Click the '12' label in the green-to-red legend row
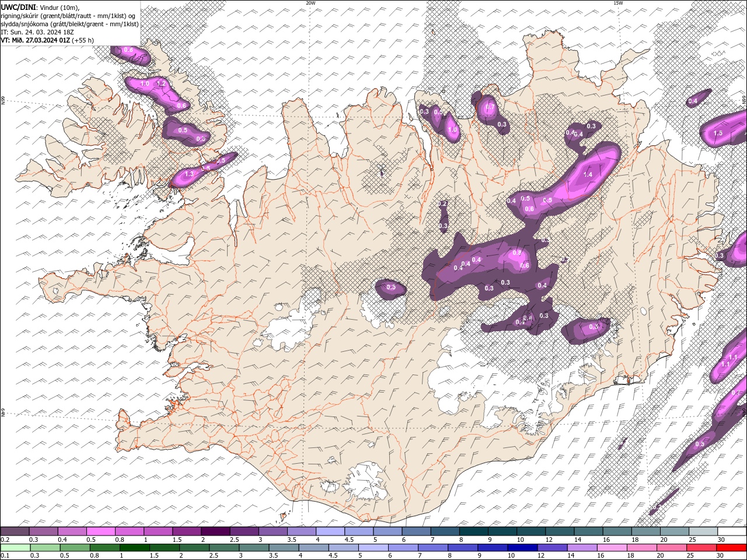The height and width of the screenshot is (560, 747). tap(541, 556)
